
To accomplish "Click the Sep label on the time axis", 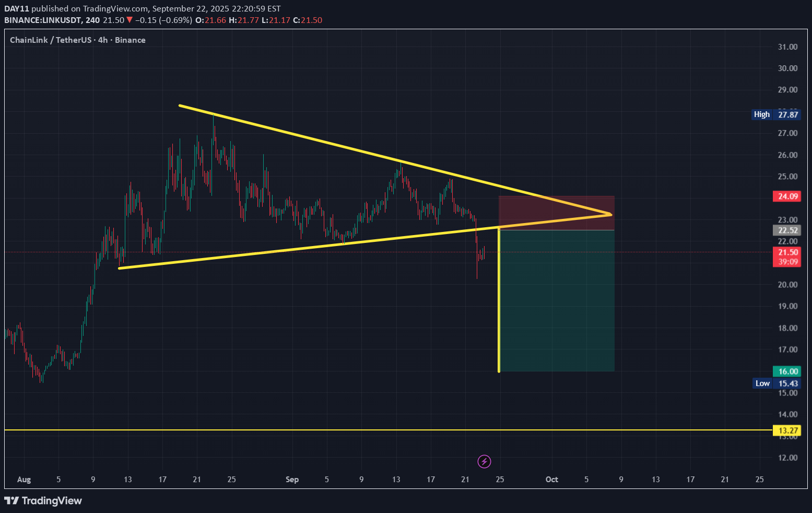I will (x=292, y=480).
